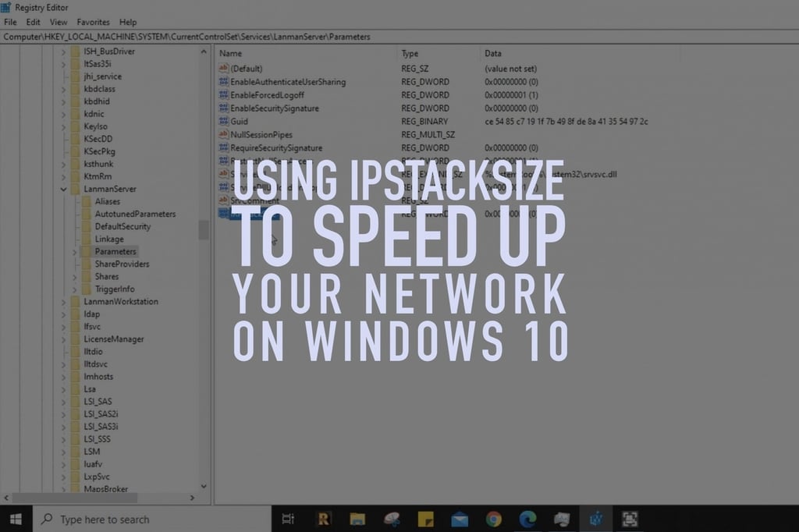Click the value icon beside RequireSecuritySignature
This screenshot has width=799, height=532.
point(223,147)
